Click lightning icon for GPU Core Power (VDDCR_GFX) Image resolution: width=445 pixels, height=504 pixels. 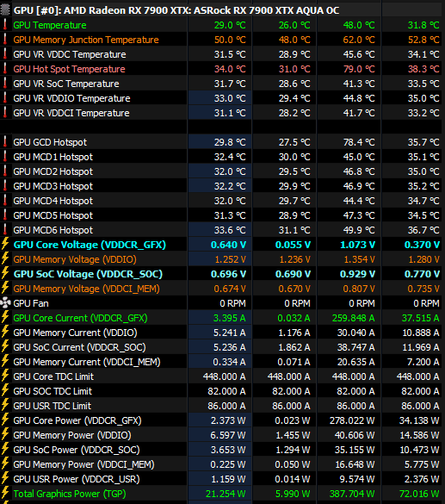coord(5,420)
